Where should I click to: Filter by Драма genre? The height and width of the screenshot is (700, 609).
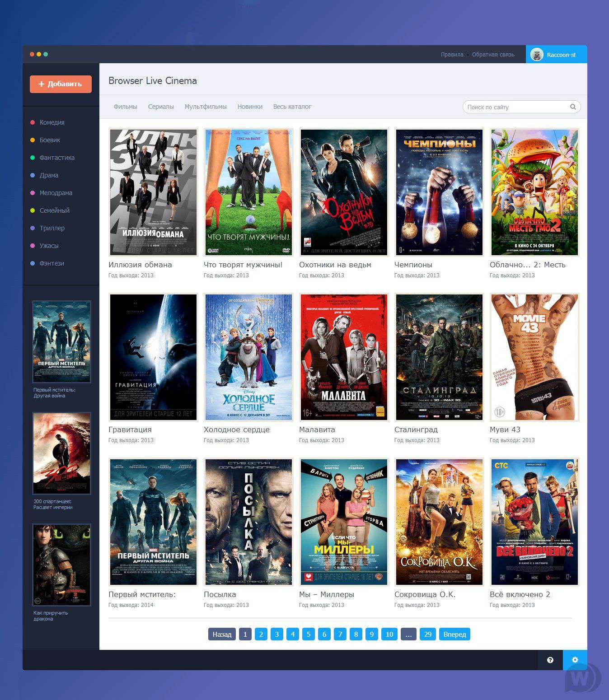[49, 175]
